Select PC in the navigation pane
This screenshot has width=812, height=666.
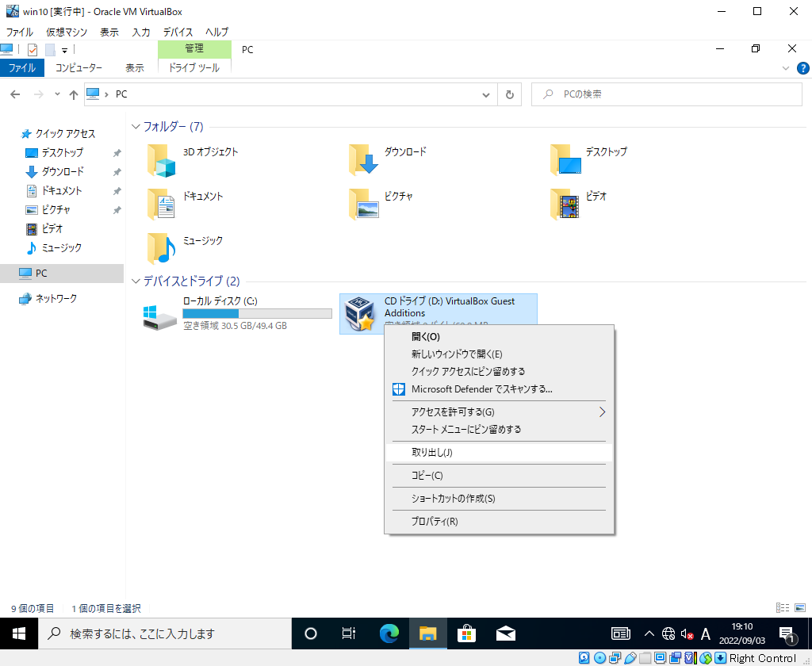coord(62,273)
